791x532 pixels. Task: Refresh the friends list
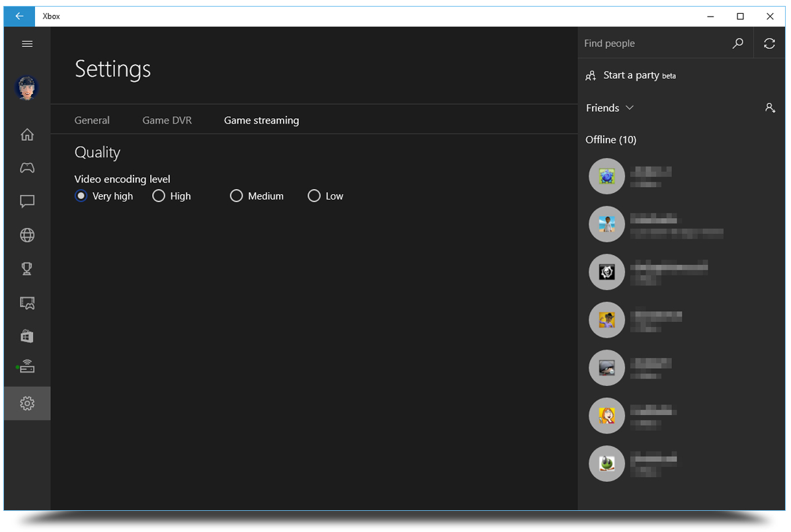pyautogui.click(x=769, y=44)
